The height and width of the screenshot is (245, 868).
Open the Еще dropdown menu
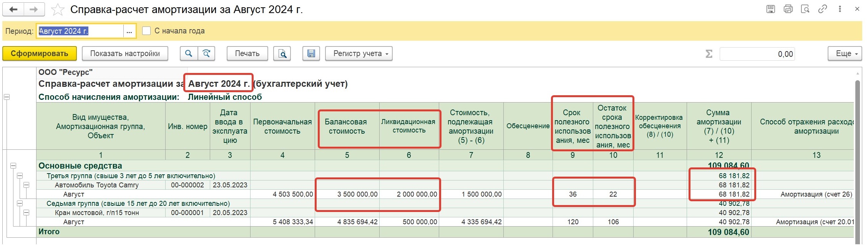[x=845, y=53]
